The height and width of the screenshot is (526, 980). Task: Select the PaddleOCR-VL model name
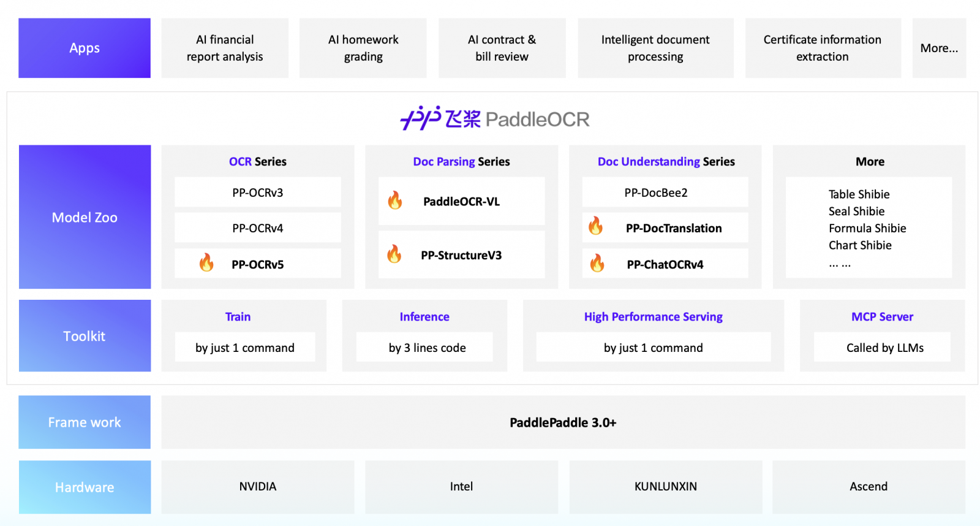(461, 202)
